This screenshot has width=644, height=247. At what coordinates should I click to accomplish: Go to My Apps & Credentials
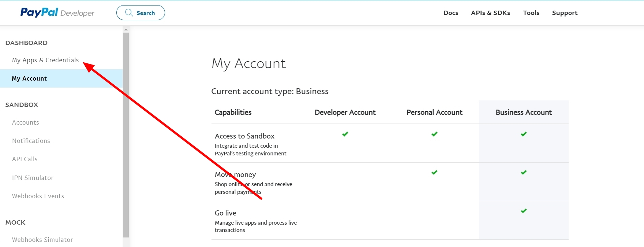tap(45, 60)
